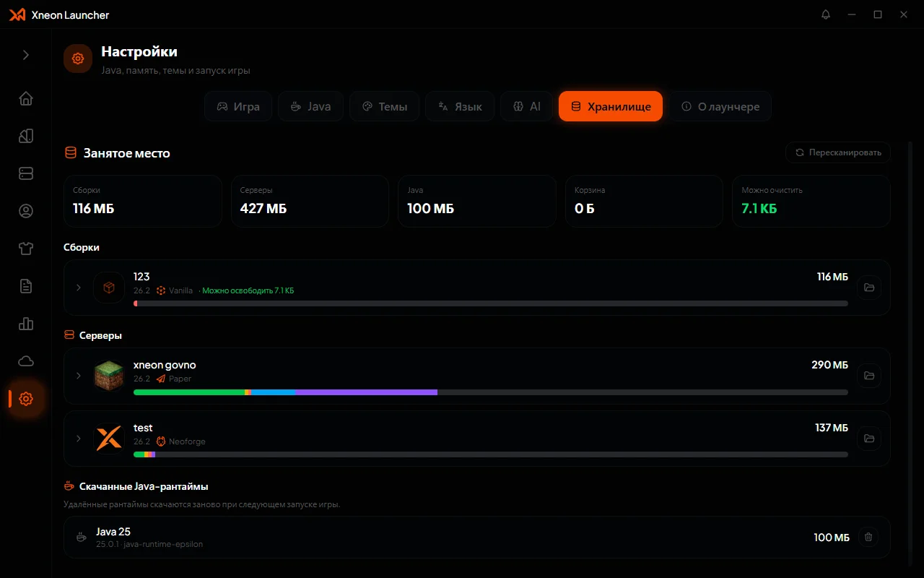924x578 pixels.
Task: Open the cloud icon in sidebar
Action: 26,361
